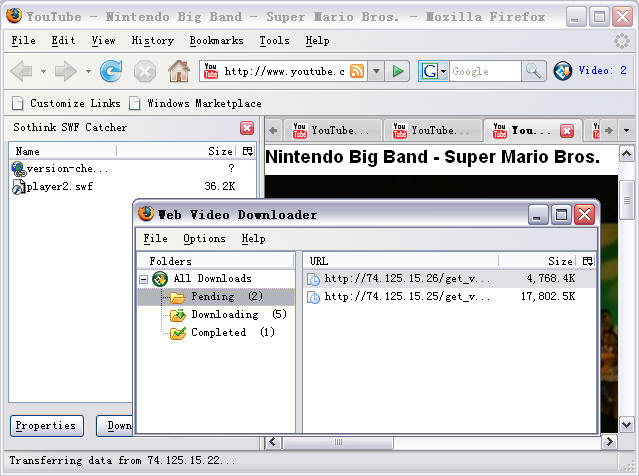Close the Sothink SWF Catcher sidebar
This screenshot has width=639, height=476.
[x=247, y=128]
